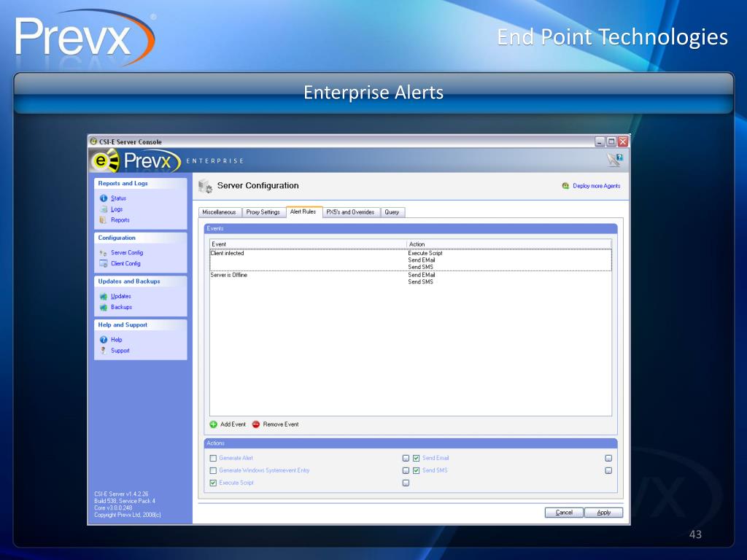Image resolution: width=747 pixels, height=560 pixels.
Task: Open the Support link in sidebar
Action: 120,351
